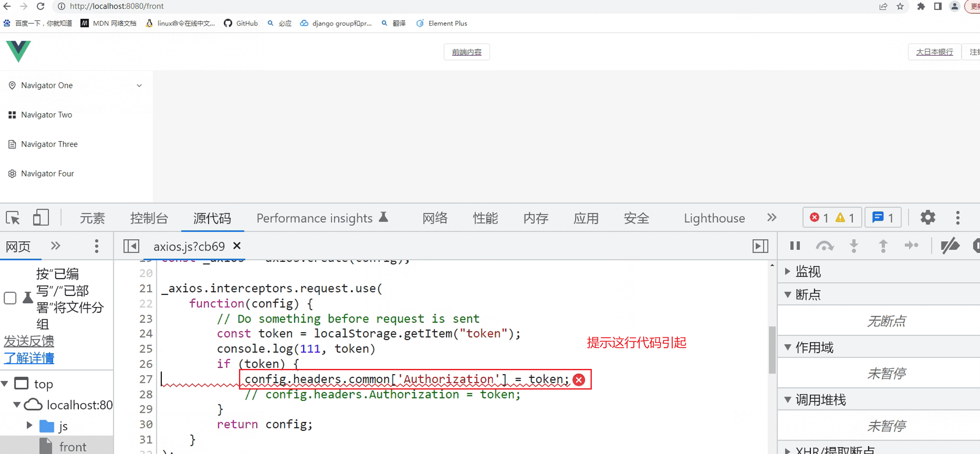
Task: Open DevTools more options menu
Action: tap(958, 218)
